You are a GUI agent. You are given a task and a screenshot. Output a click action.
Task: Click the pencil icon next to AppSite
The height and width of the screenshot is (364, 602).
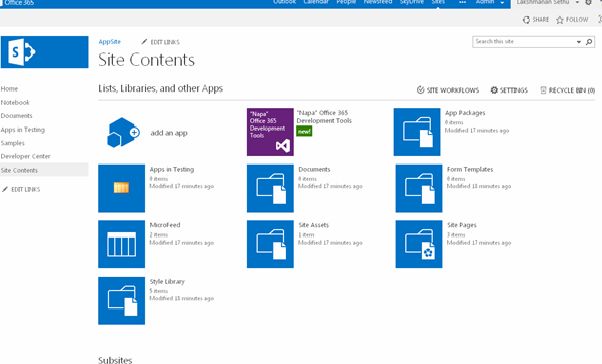coord(144,41)
